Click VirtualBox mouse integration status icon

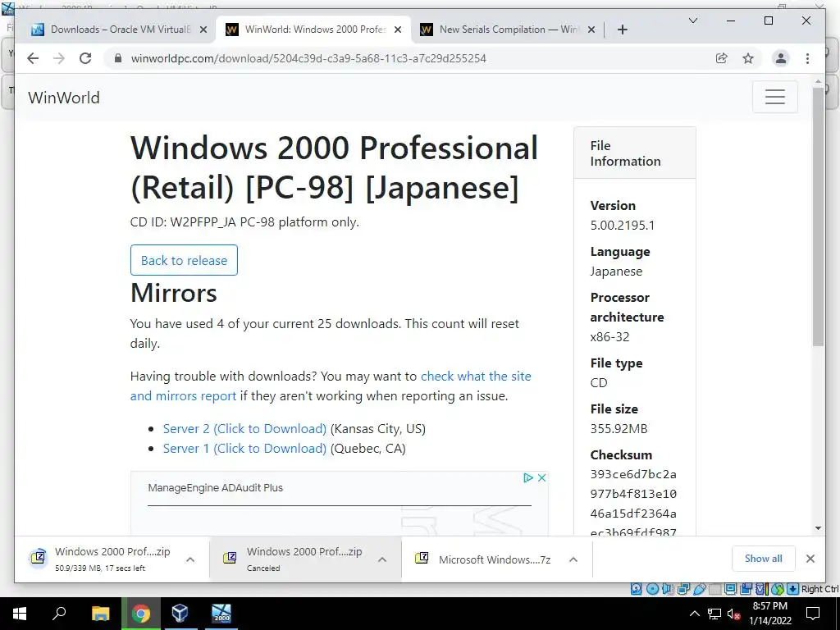coord(778,589)
